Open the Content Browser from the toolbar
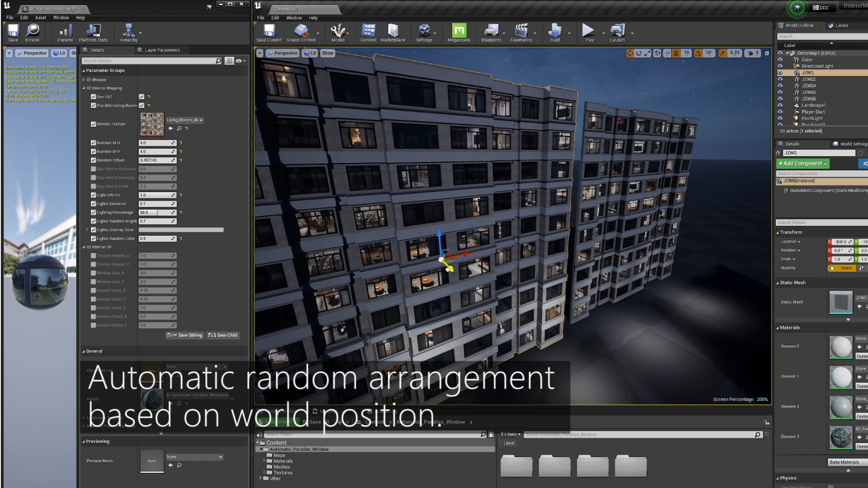Viewport: 868px width, 488px height. click(x=368, y=32)
